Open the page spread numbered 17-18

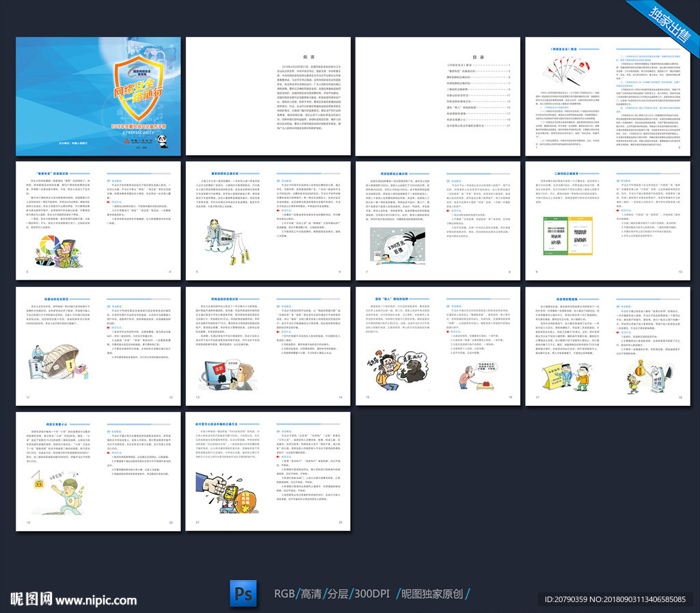(x=608, y=346)
